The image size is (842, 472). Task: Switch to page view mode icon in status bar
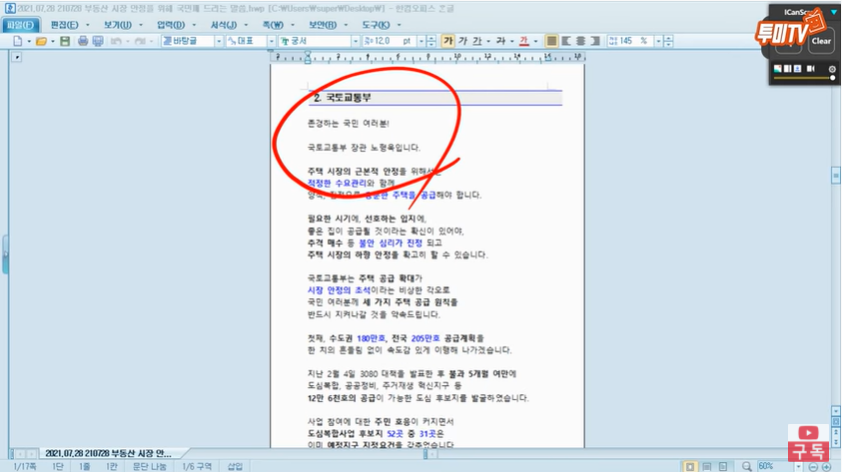[690, 466]
